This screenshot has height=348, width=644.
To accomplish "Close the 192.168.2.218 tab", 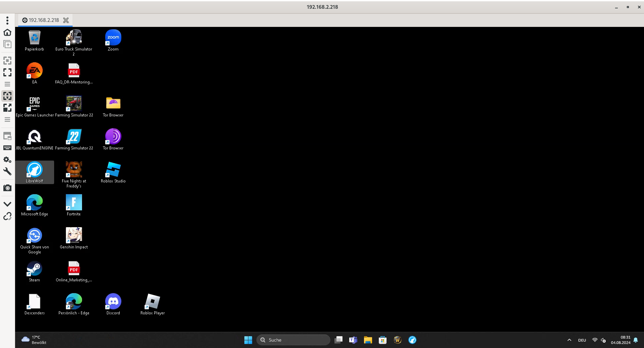I will click(x=66, y=20).
